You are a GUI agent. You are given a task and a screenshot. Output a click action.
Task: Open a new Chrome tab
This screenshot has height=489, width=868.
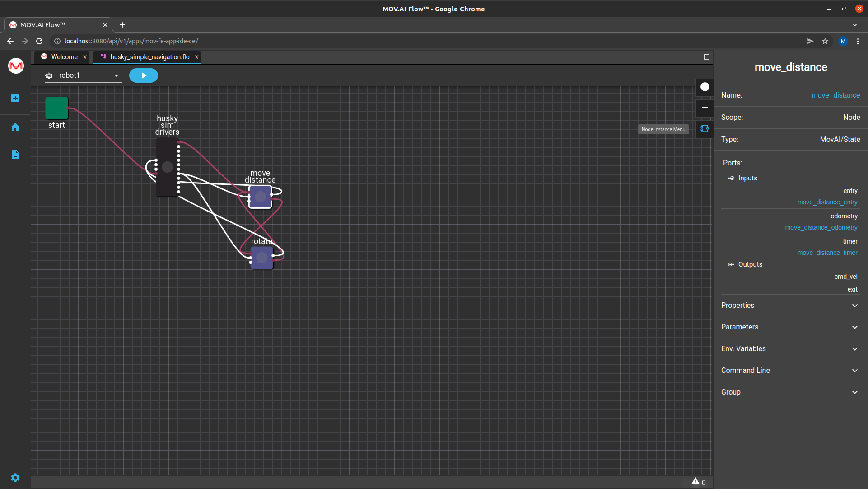(x=122, y=25)
